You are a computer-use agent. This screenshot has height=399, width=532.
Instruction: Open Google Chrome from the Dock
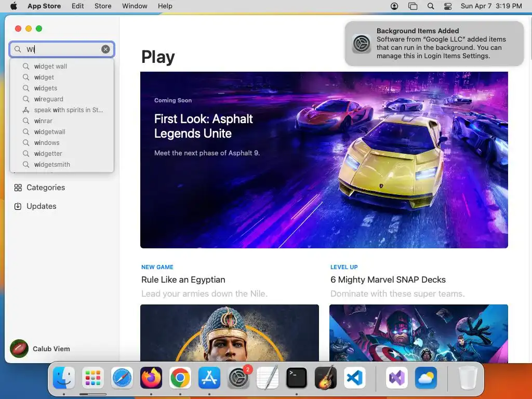point(180,378)
